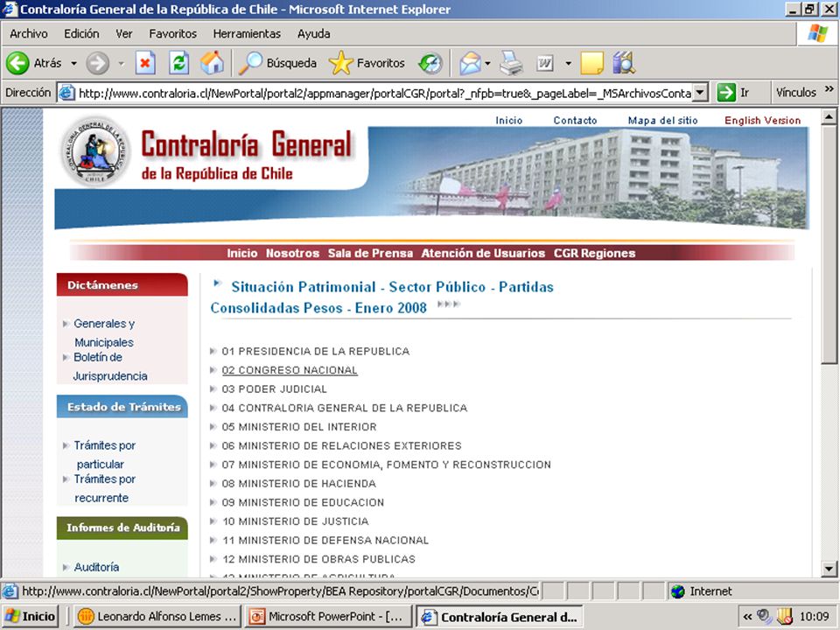Screen dimensions: 840x630
Task: Open 04 CONTRALORIA GENERAL DE LA REPUBLICA
Action: coord(345,409)
